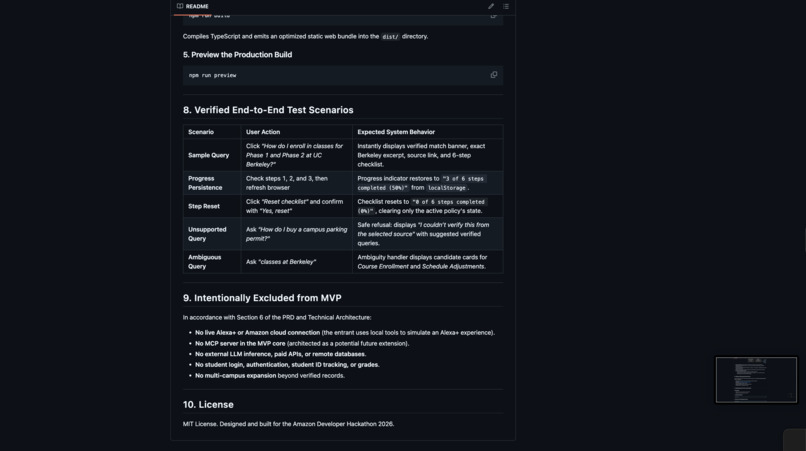Click the 'Instantly displays verified match banner' cell

tap(428, 155)
